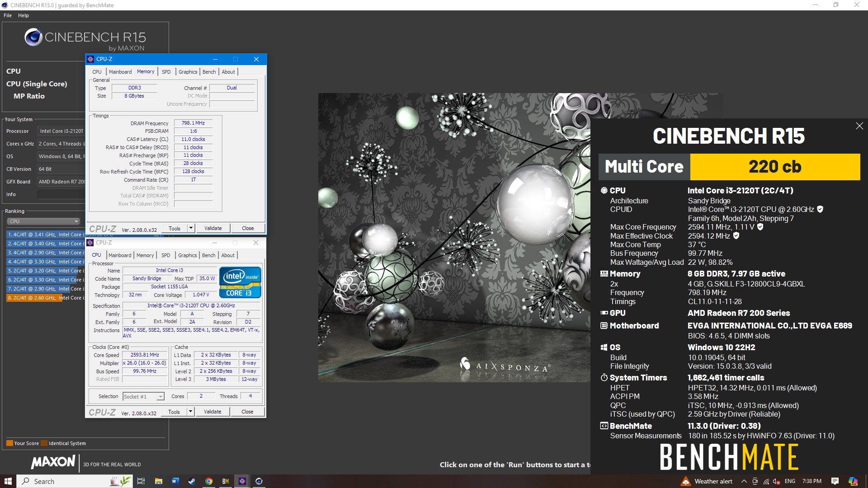Open SPD tab in lower CPU-Z window
868x488 pixels.
(166, 255)
